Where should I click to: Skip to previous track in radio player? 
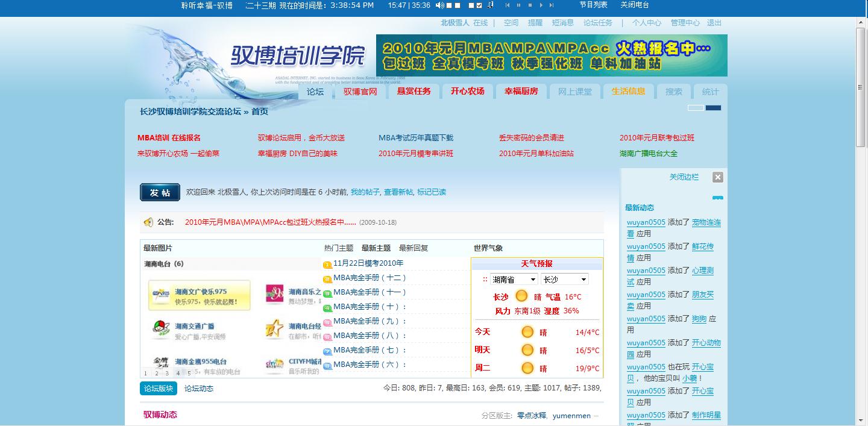pyautogui.click(x=508, y=5)
